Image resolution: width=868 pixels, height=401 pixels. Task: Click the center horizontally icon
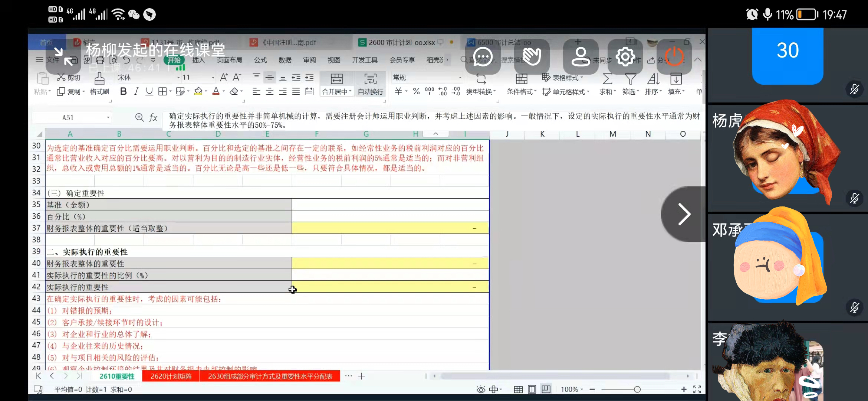(270, 91)
